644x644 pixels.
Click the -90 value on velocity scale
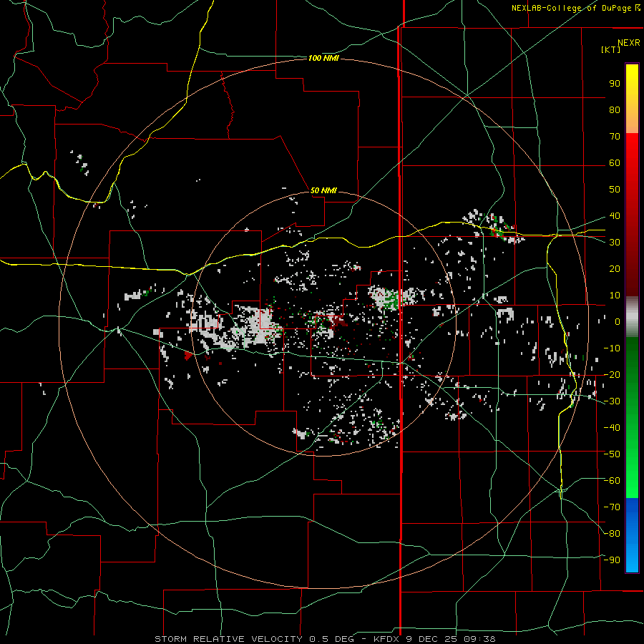pos(612,560)
